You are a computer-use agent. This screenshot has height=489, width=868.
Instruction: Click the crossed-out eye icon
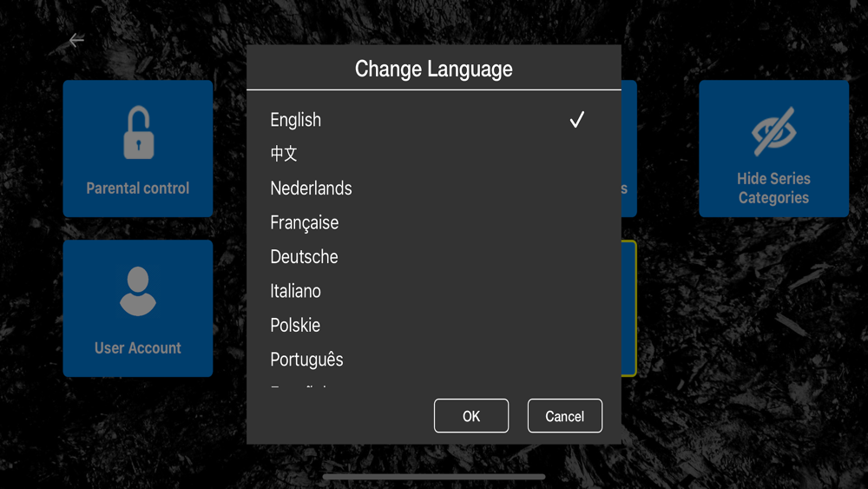(x=774, y=131)
